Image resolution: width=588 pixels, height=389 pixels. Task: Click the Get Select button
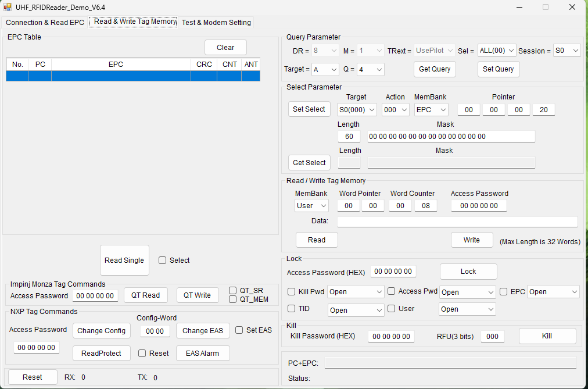pos(309,162)
